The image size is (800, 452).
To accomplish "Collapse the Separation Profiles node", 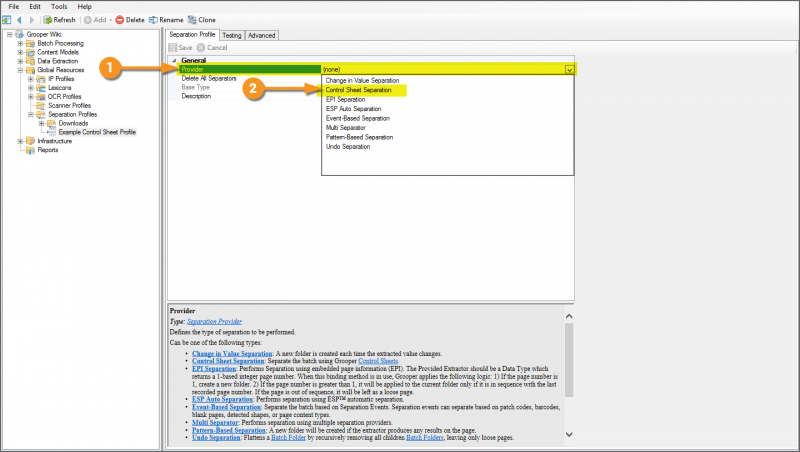I will [x=31, y=114].
